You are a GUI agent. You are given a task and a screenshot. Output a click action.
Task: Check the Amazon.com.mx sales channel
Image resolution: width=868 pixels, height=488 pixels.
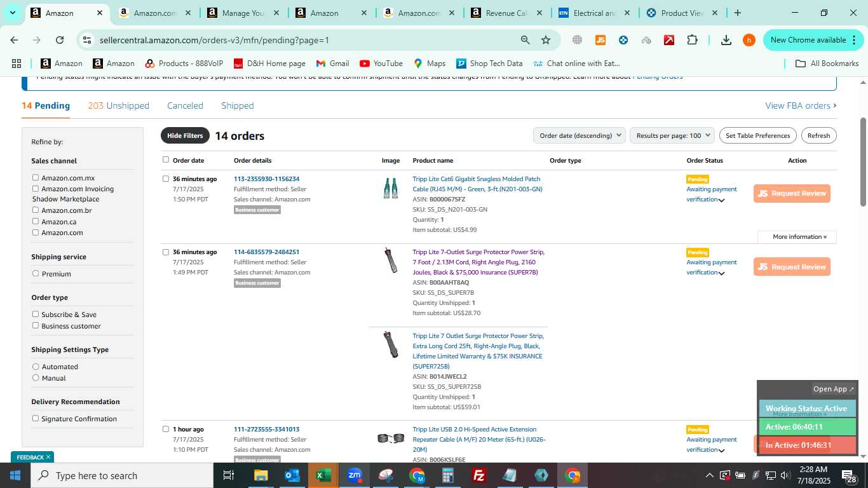click(36, 178)
